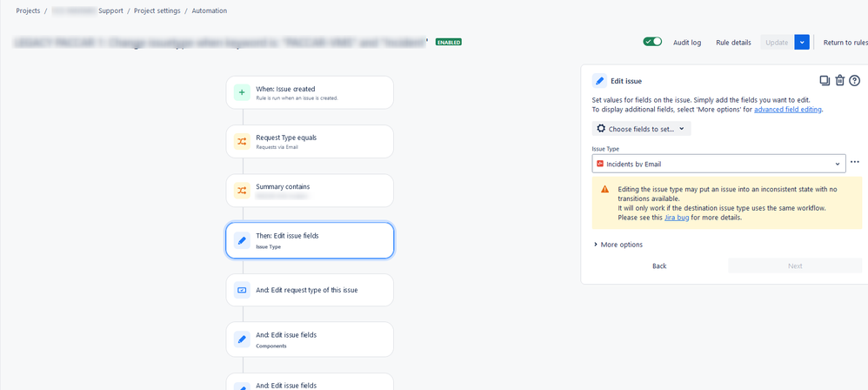Toggle the rule enabled switch off
The height and width of the screenshot is (390, 868).
[x=652, y=42]
